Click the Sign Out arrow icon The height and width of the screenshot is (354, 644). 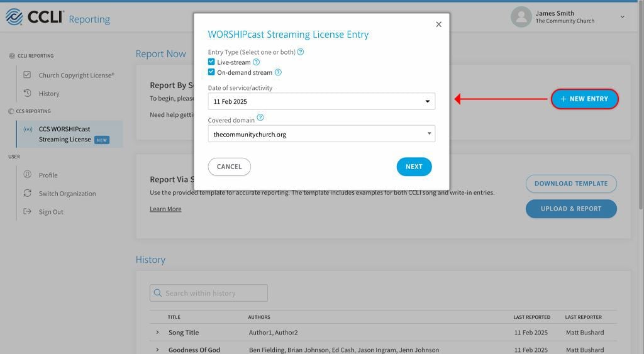(27, 211)
